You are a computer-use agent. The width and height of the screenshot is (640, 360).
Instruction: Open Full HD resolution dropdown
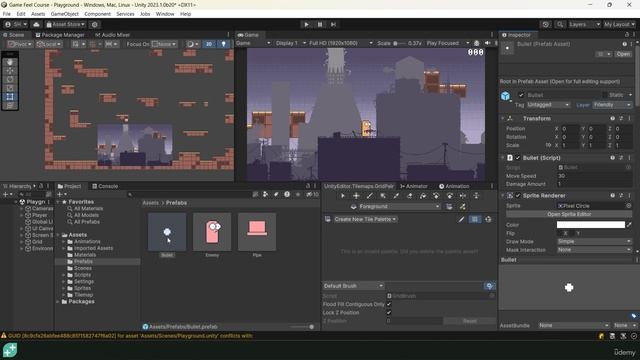tap(341, 43)
